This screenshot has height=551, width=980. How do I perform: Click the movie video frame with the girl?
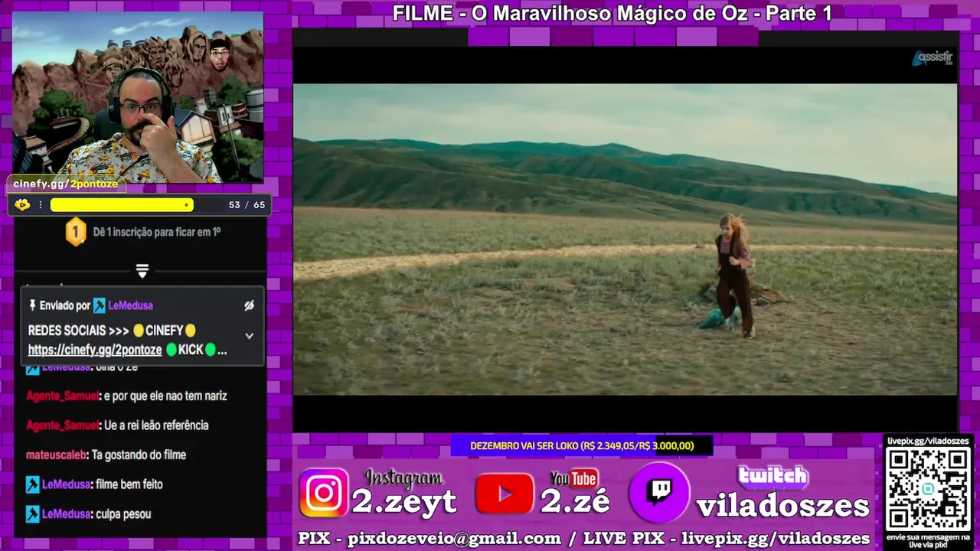[x=625, y=239]
